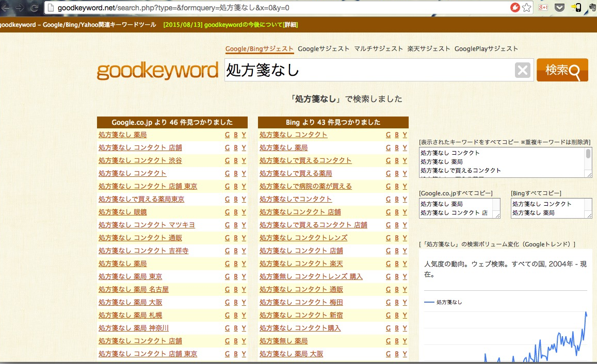Click Y for Google row 薬局 名古屋
The image size is (597, 364).
(244, 289)
